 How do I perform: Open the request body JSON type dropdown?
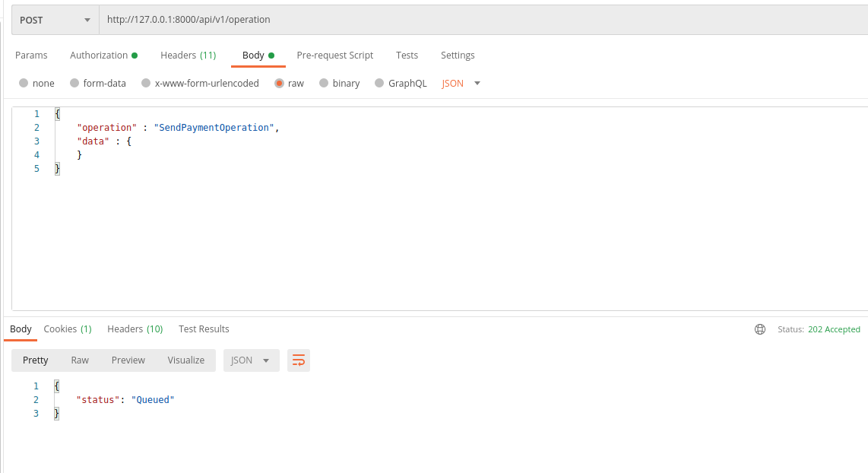(x=461, y=83)
